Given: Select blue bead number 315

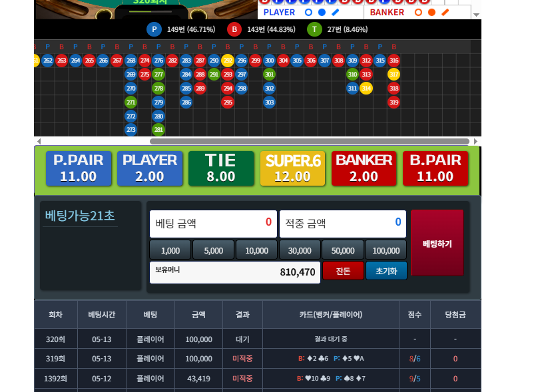Looking at the screenshot, I should click(380, 61).
